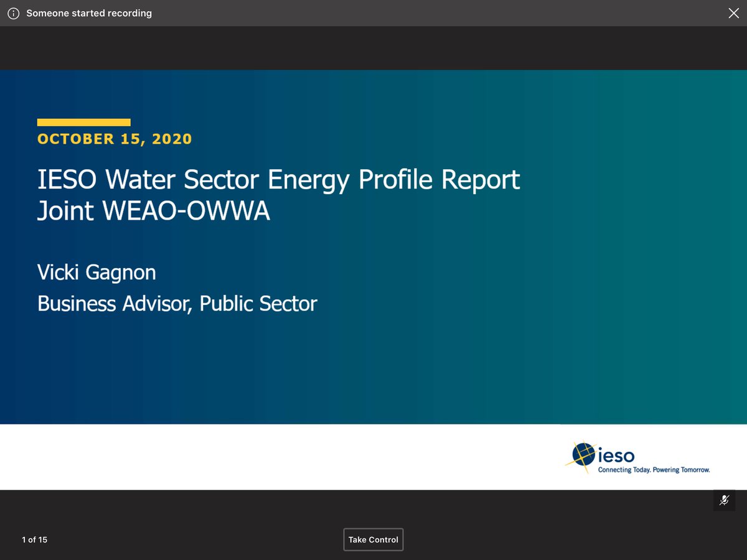This screenshot has width=747, height=560.
Task: Click the 'Someone started recording' banner text
Action: [89, 12]
